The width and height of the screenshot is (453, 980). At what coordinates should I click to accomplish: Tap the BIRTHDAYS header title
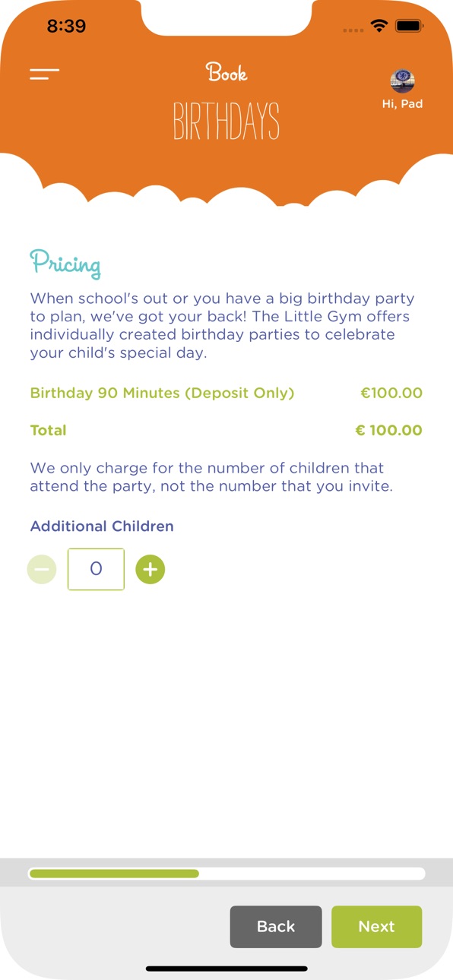[226, 122]
